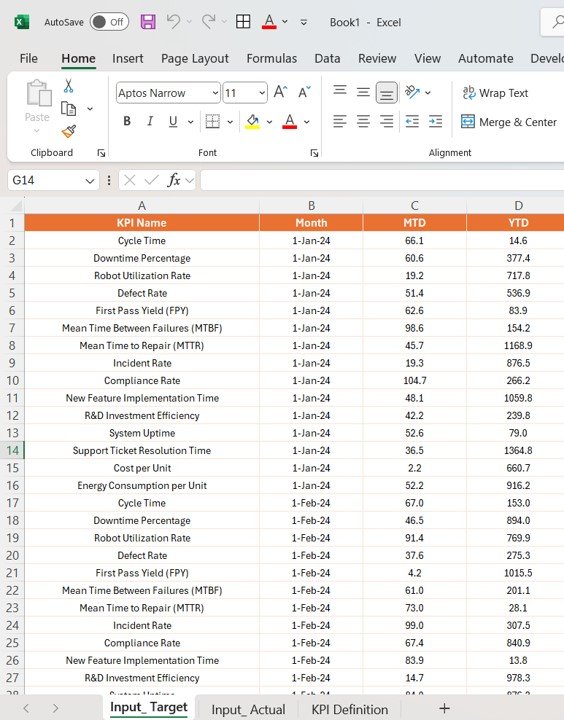Click the formula bar input area
The width and height of the screenshot is (564, 720).
382,180
